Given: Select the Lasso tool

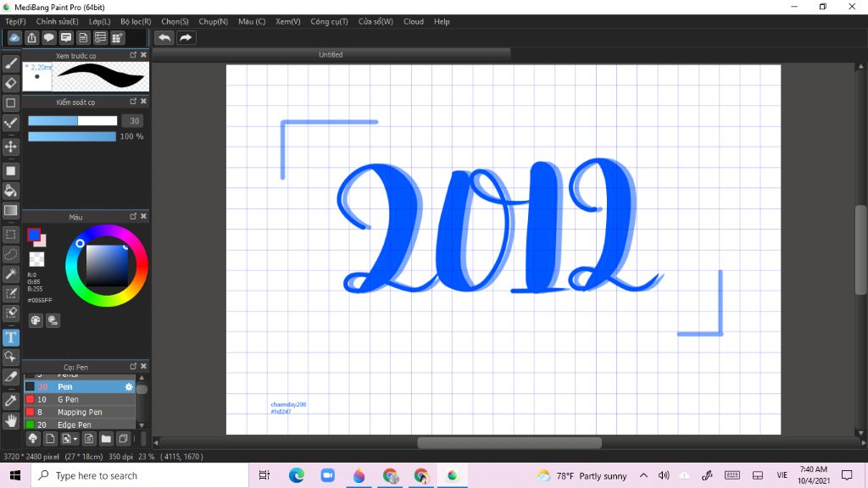Looking at the screenshot, I should click(x=10, y=254).
